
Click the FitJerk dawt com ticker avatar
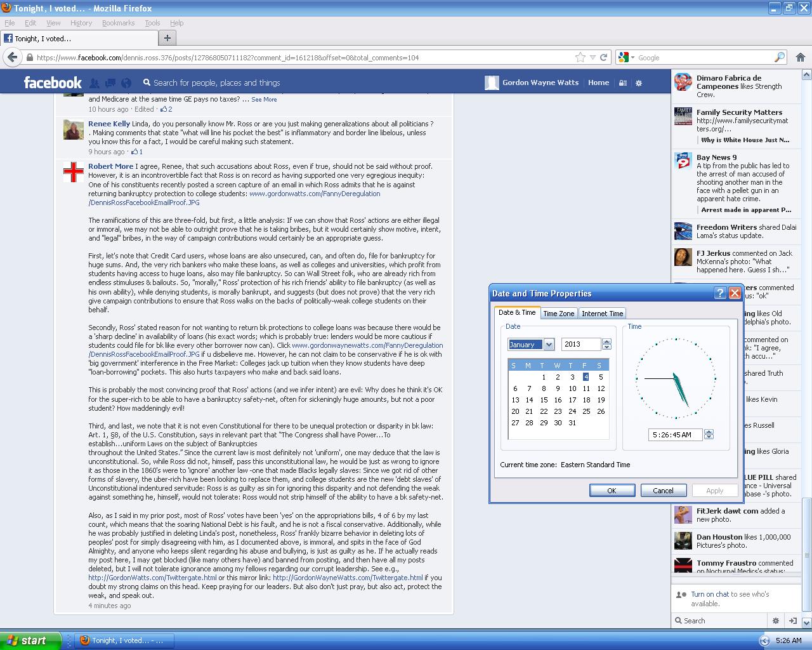pos(683,515)
